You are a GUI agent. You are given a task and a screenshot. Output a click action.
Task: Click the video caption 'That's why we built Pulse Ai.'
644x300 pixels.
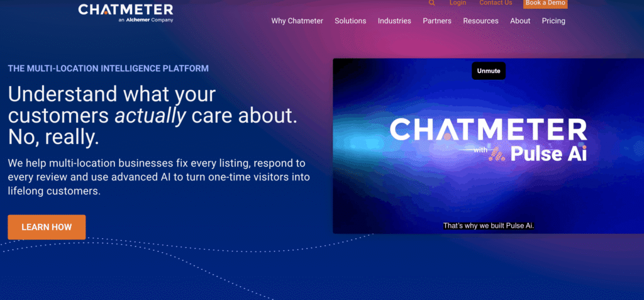pyautogui.click(x=488, y=226)
